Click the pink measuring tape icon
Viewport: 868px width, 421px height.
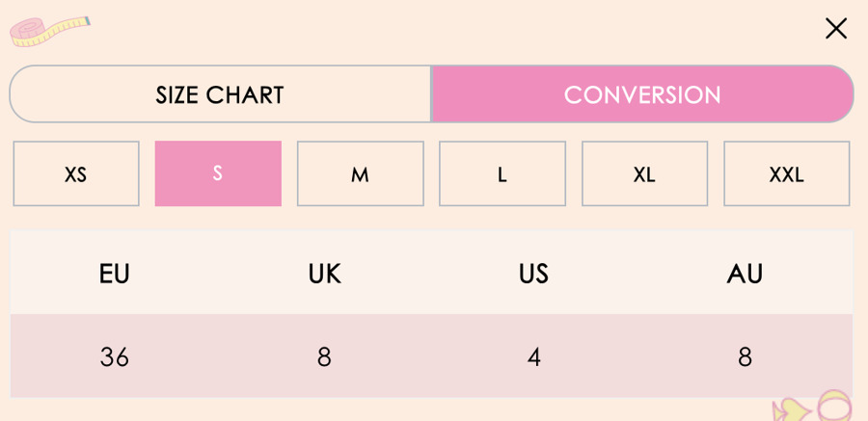50,31
